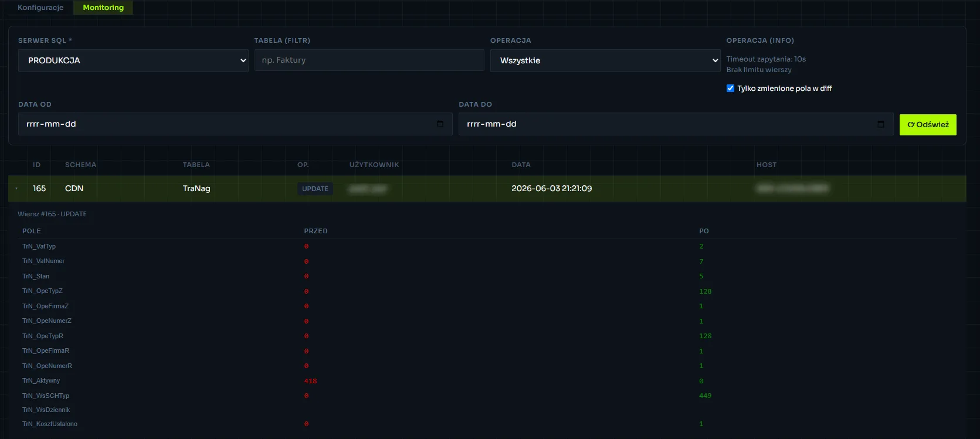980x439 pixels.
Task: Select the TrN_OpeTypZ field name
Action: [x=42, y=291]
